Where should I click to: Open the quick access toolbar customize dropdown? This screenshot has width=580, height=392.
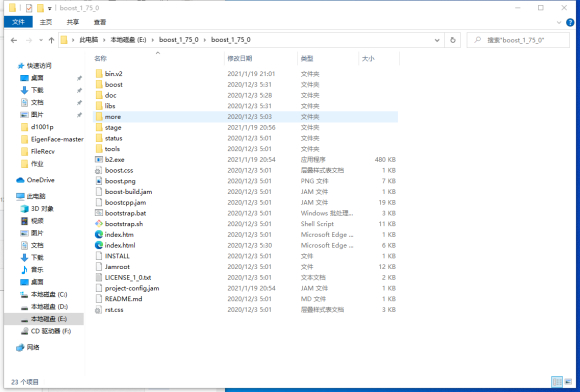tap(50, 8)
